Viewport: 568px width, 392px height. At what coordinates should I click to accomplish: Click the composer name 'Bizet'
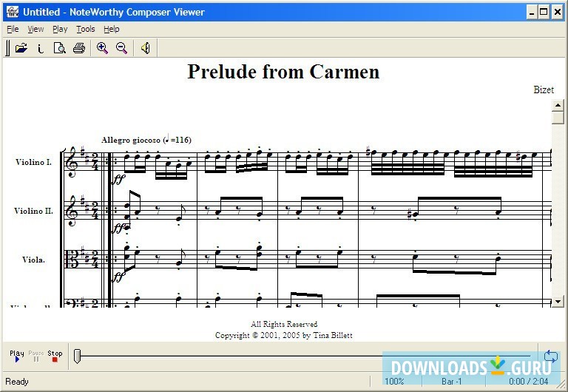(x=544, y=89)
